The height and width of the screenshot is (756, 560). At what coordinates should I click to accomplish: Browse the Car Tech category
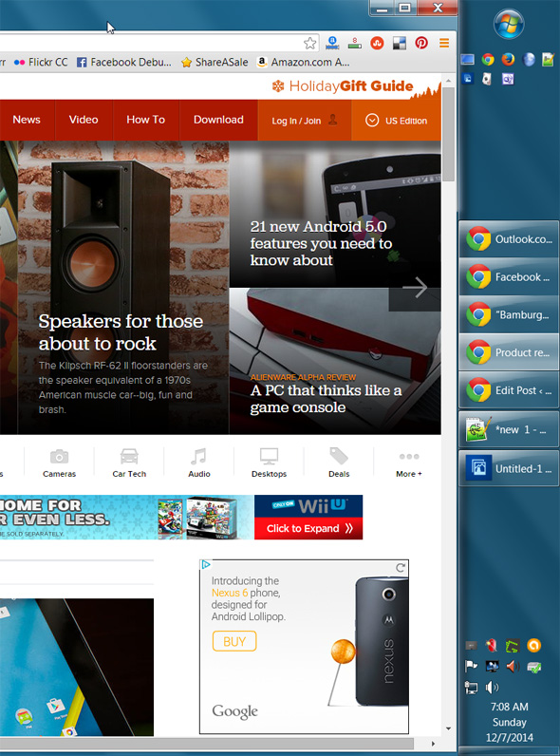(x=129, y=463)
